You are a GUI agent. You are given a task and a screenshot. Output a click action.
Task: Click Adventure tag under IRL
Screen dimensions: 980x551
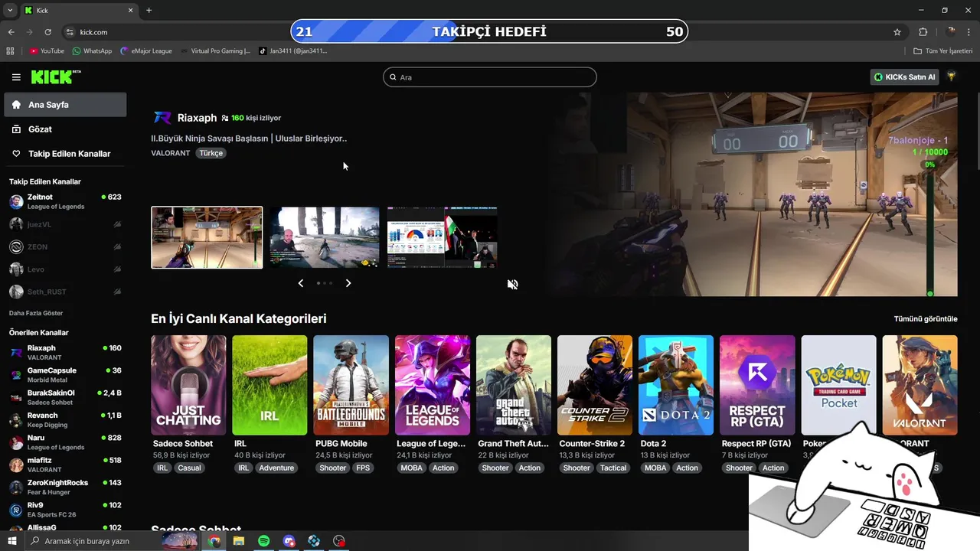(276, 468)
